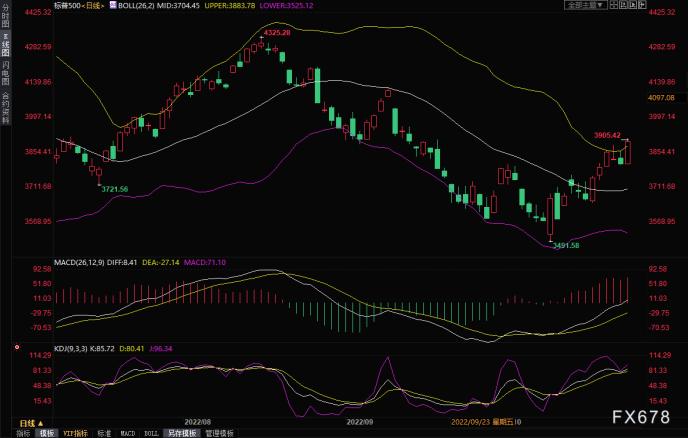Screen dimensions: 688x438
Task: Choose the BOLL template button
Action: tap(151, 433)
